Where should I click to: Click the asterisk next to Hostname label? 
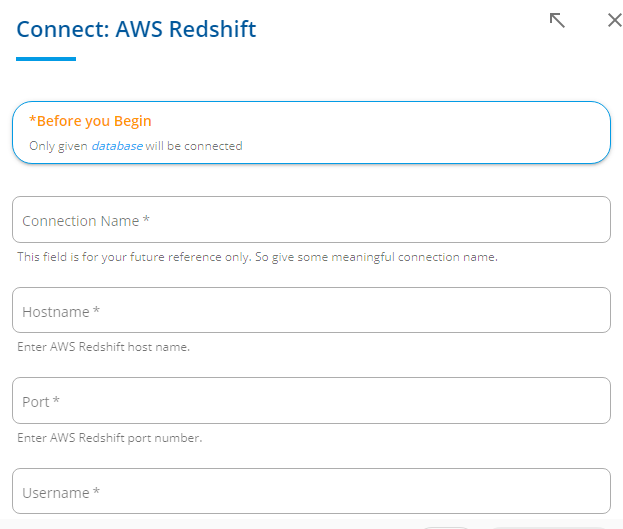[96, 310]
